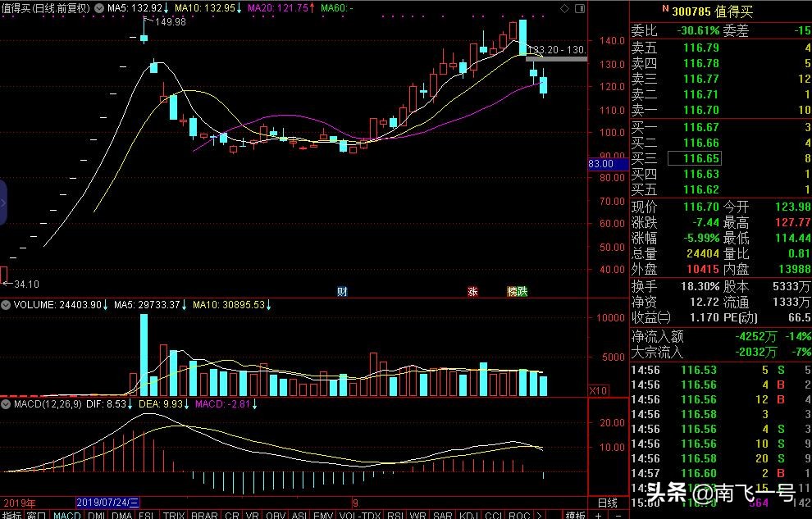Image resolution: width=812 pixels, height=519 pixels.
Task: Switch to the TRIX indicator tab
Action: pyautogui.click(x=174, y=515)
